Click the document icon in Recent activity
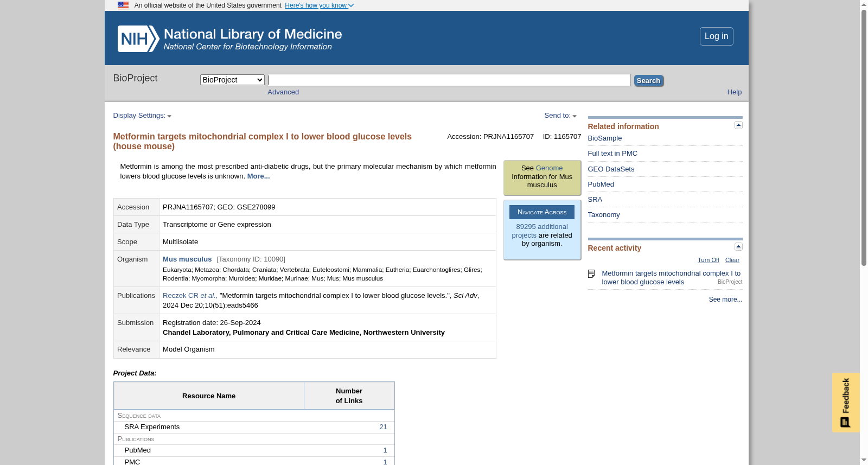 [x=591, y=274]
